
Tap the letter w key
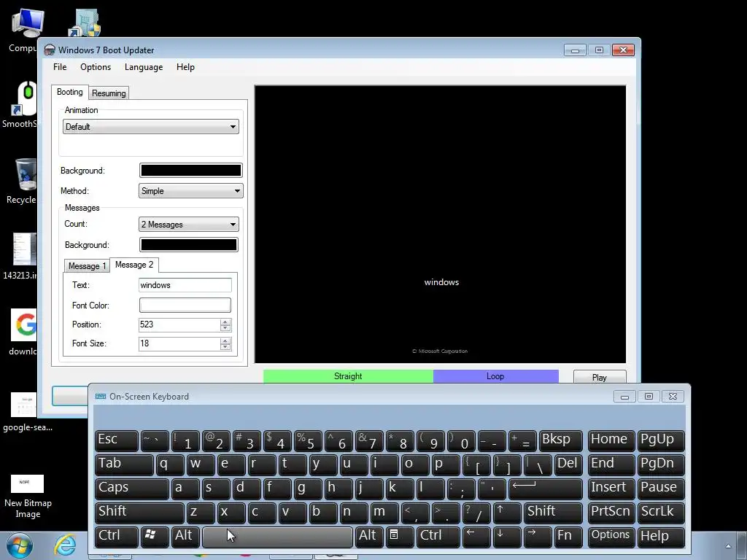point(200,464)
